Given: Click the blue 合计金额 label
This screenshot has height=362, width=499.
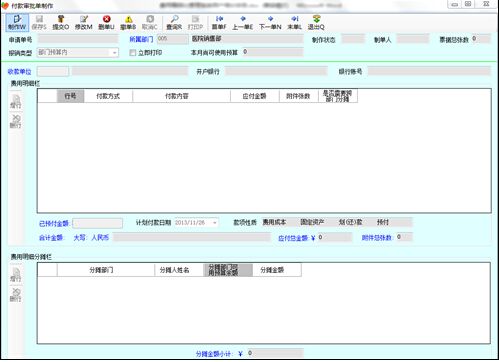Looking at the screenshot, I should pyautogui.click(x=51, y=238).
